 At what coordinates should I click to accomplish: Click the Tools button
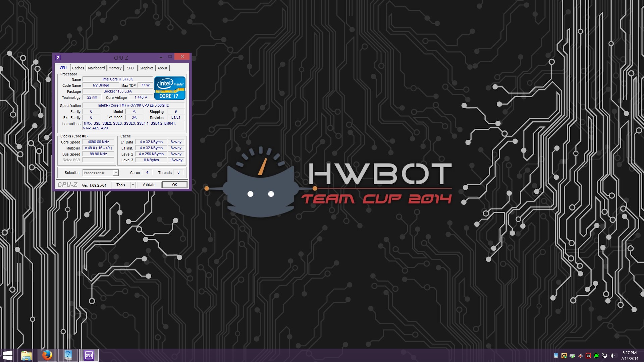click(121, 185)
